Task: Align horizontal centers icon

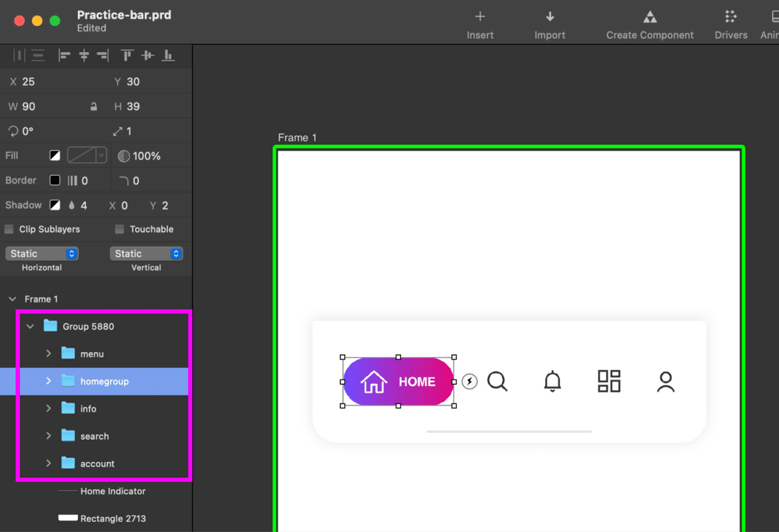Action: pos(83,56)
